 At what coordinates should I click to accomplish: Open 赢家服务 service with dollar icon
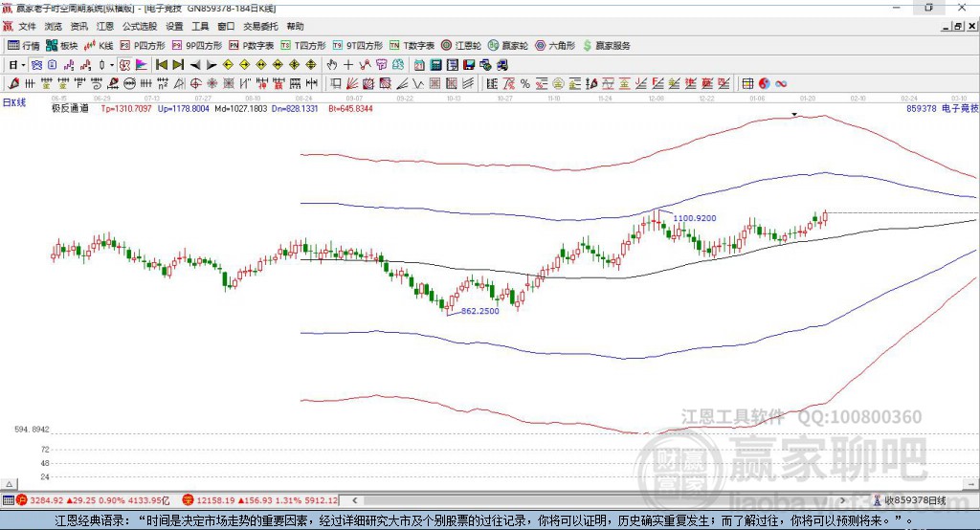(x=606, y=46)
